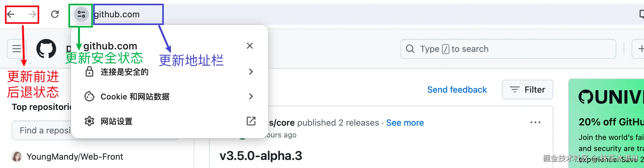Expand the 连接是安全的 connection details
644x168 pixels.
251,72
